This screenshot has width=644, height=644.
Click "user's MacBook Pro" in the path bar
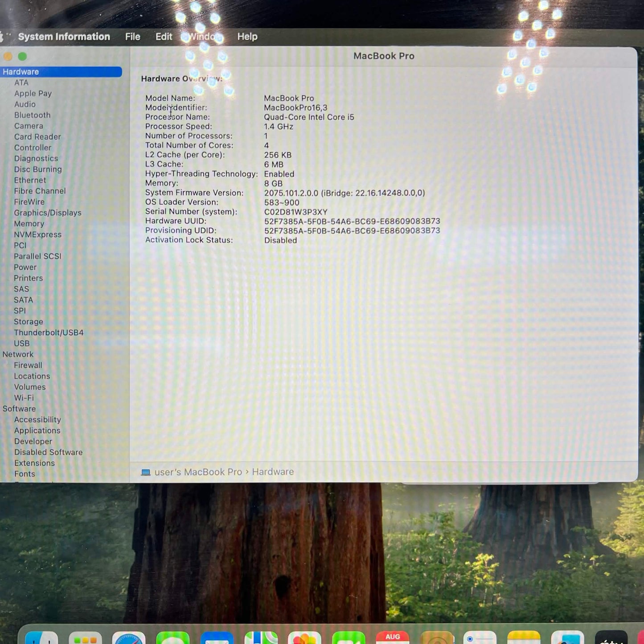[198, 472]
